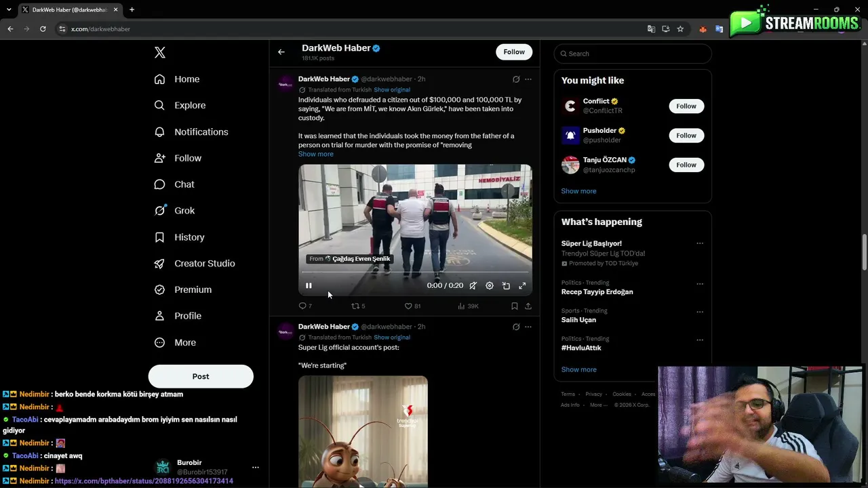
Task: Go back using the profile header arrow
Action: (281, 52)
